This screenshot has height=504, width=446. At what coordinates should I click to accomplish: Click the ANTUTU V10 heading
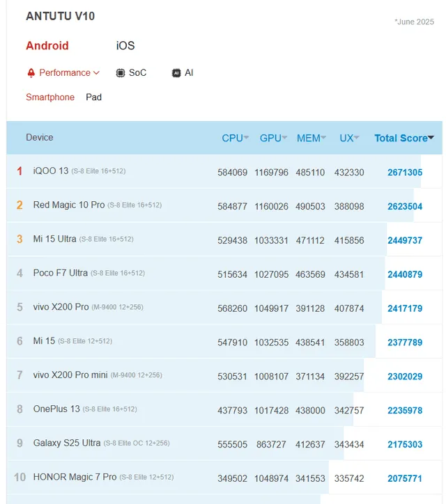(61, 16)
